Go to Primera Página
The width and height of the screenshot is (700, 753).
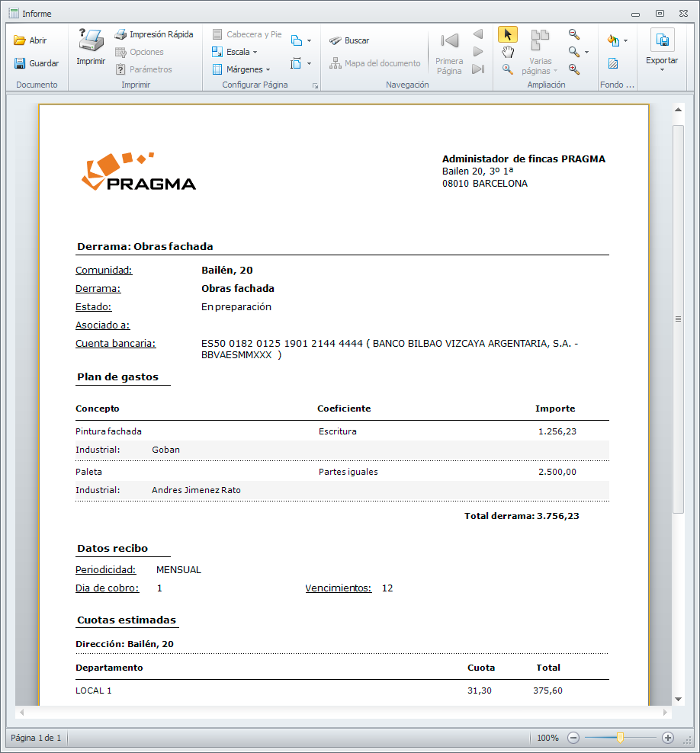tap(449, 51)
